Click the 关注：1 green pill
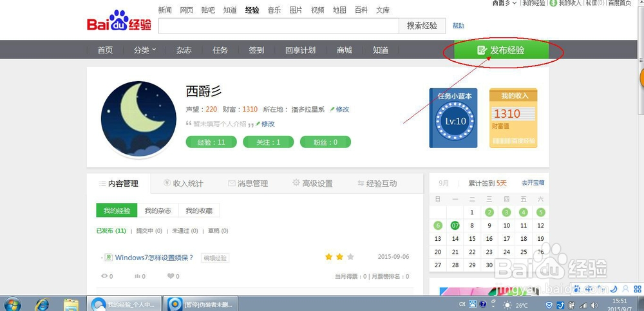 [x=268, y=142]
